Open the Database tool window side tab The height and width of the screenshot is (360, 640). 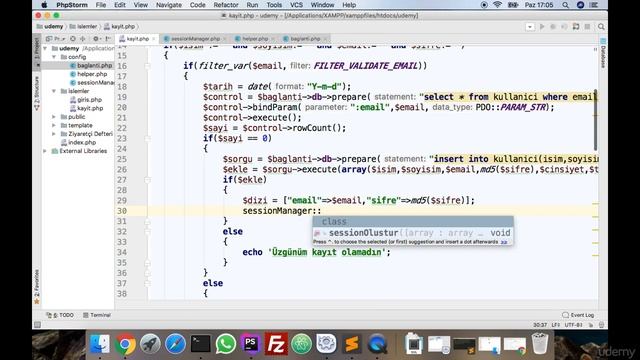[603, 53]
